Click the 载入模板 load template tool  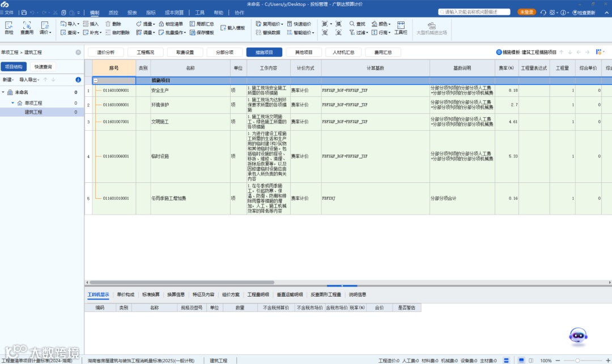pyautogui.click(x=233, y=28)
